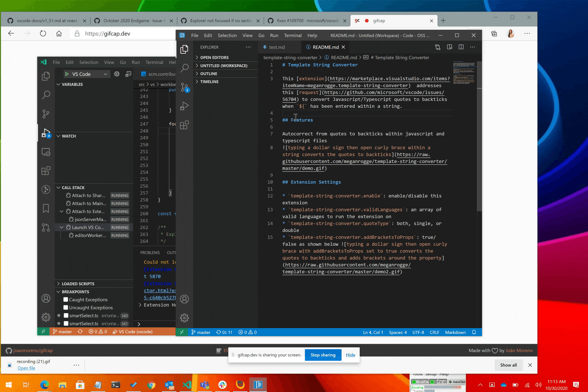Open Source Control with badge 2
This screenshot has width=588, height=392.
tap(184, 87)
